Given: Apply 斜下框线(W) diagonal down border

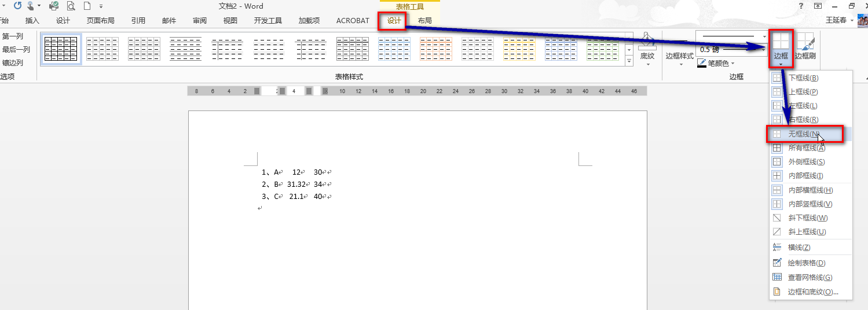Looking at the screenshot, I should [811, 217].
